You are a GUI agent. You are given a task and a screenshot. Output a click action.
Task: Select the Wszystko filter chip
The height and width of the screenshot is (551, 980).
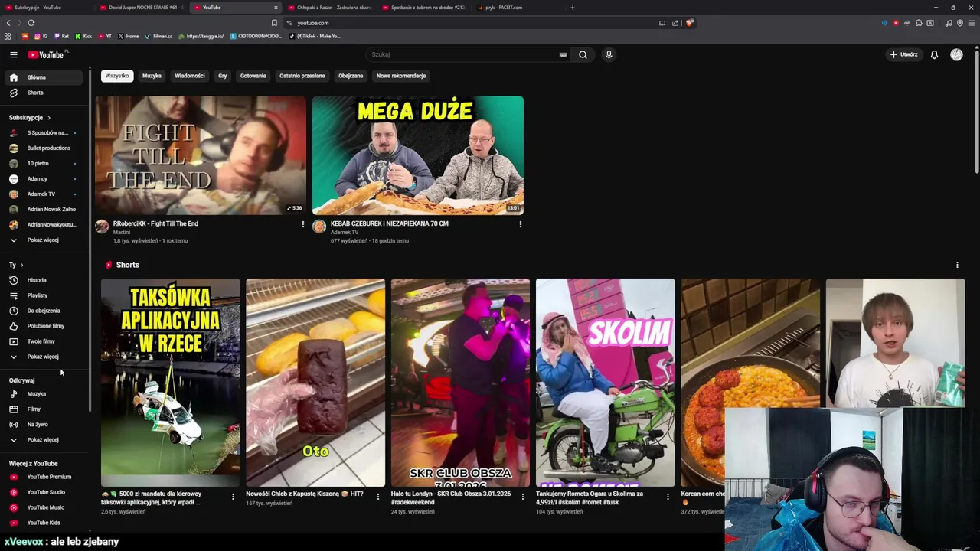click(117, 76)
